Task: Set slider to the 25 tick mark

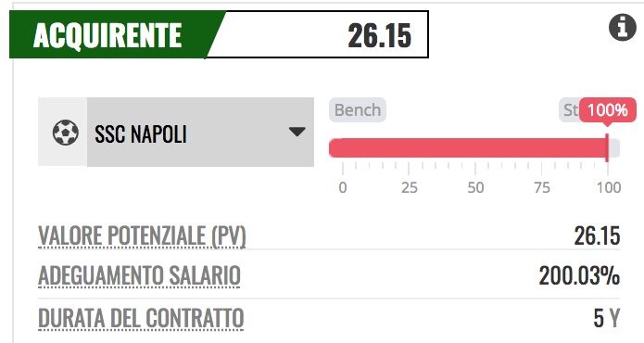Action: coord(409,148)
